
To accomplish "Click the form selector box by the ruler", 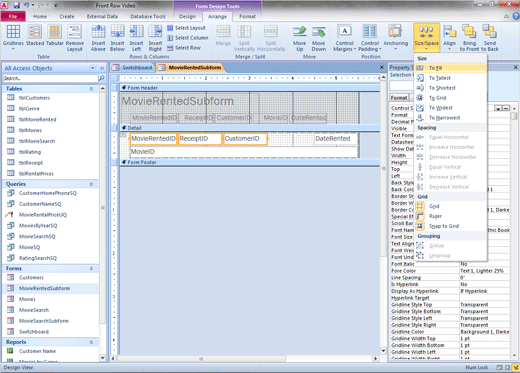I will click(x=115, y=78).
